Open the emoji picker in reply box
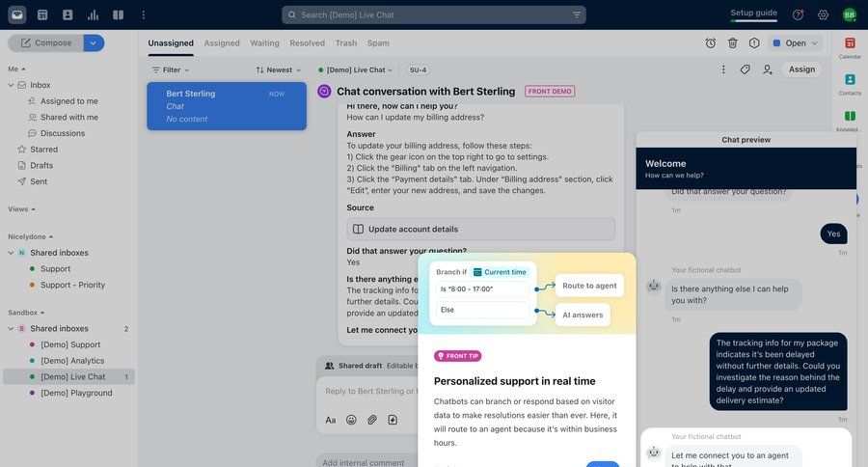 point(351,420)
